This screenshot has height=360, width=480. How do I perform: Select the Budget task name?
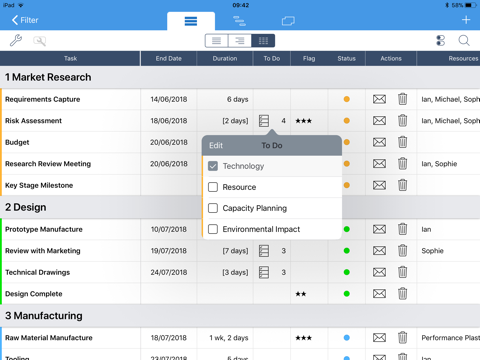coord(17,142)
